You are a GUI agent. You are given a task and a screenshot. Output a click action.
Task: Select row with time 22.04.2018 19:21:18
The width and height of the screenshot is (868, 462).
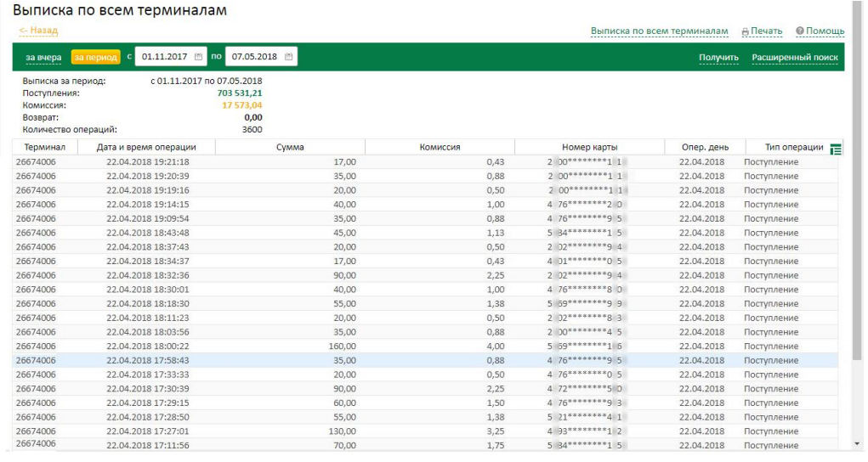tap(425, 162)
